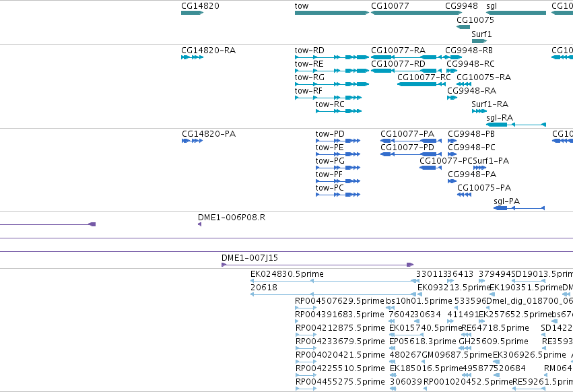
Task: Click the CG9948-PB protein glyph
Action: [452, 141]
